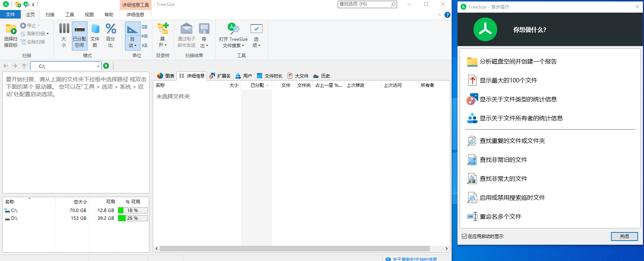Select the 百分比 percent mode
644x261 pixels.
pos(110,36)
